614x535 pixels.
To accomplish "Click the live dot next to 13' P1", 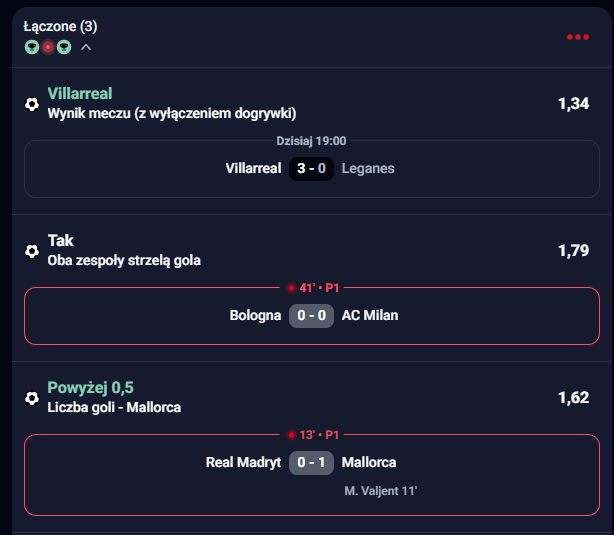I will coord(291,435).
